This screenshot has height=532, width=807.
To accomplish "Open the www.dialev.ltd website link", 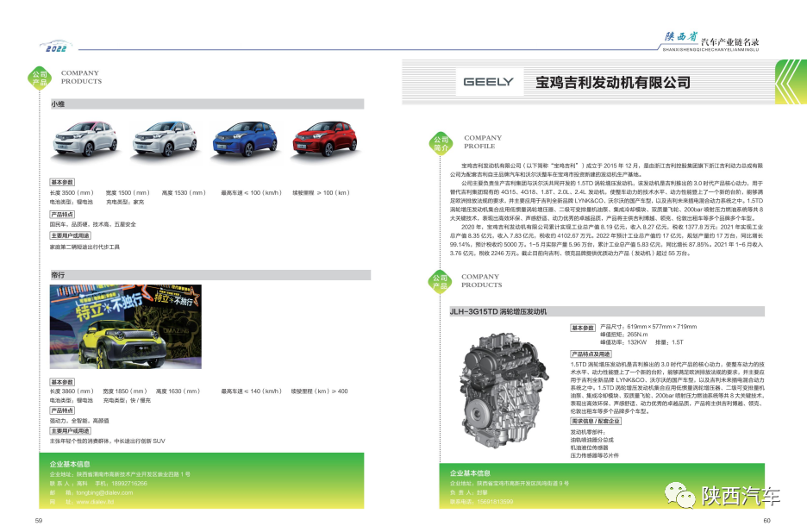I will tap(95, 502).
